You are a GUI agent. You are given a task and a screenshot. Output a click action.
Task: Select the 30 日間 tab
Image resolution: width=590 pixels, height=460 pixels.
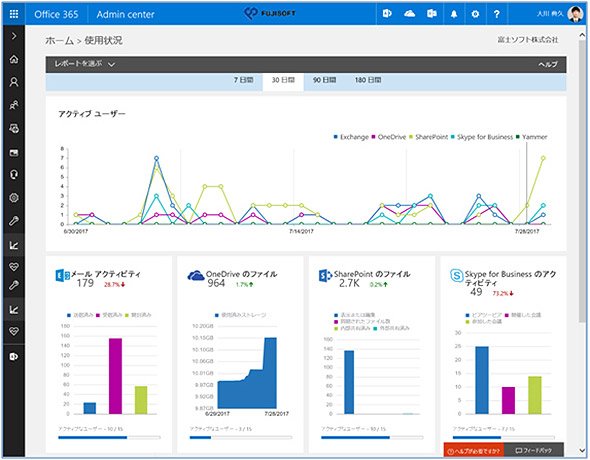pyautogui.click(x=283, y=80)
